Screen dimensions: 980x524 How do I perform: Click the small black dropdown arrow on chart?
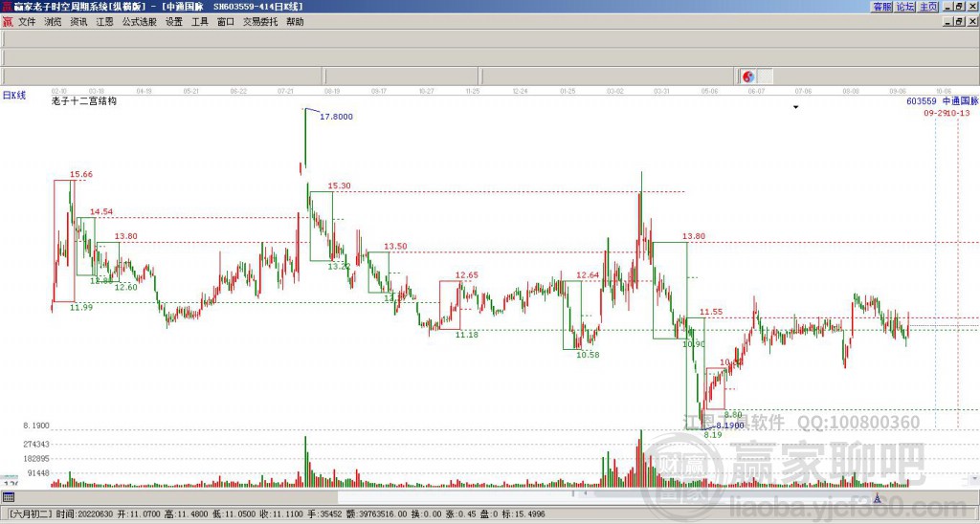[x=795, y=107]
